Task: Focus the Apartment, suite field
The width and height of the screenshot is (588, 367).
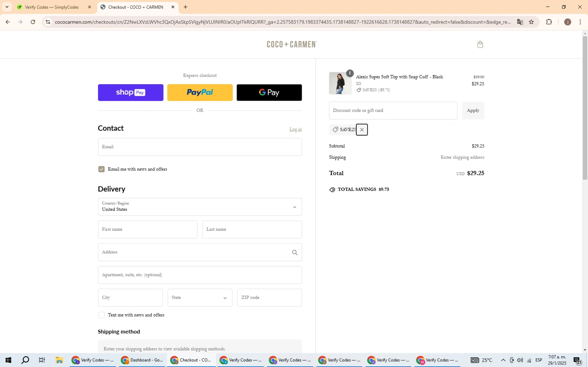Action: pos(200,275)
